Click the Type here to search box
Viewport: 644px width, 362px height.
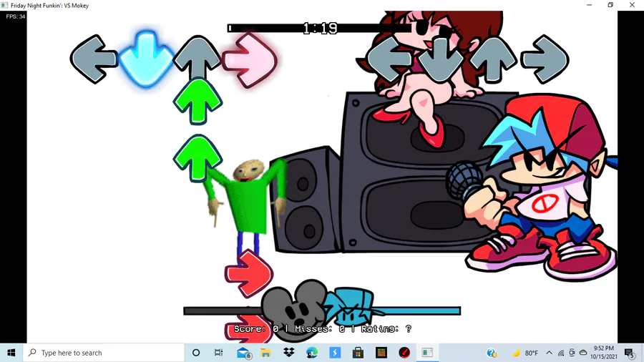(104, 353)
